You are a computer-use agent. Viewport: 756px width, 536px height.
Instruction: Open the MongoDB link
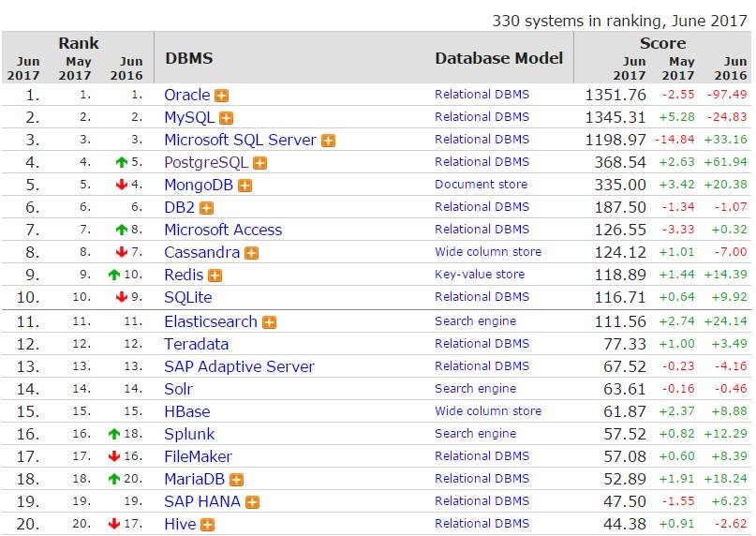199,185
